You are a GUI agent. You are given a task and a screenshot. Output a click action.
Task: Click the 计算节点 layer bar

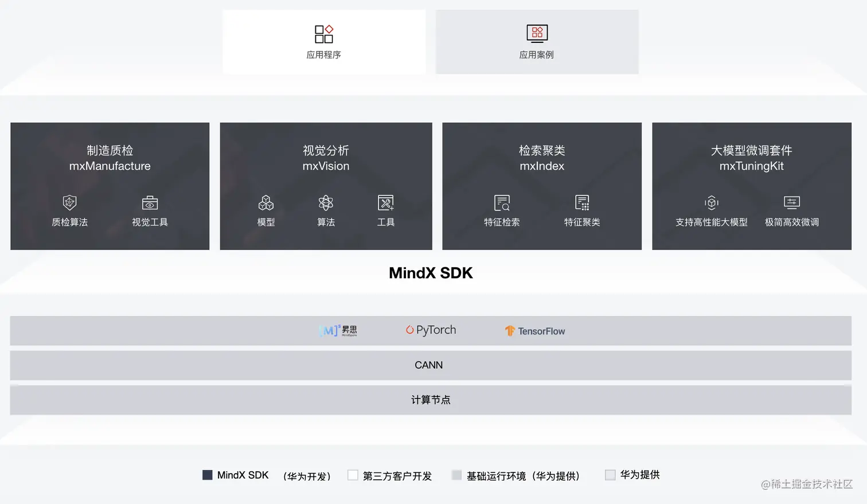coord(431,400)
